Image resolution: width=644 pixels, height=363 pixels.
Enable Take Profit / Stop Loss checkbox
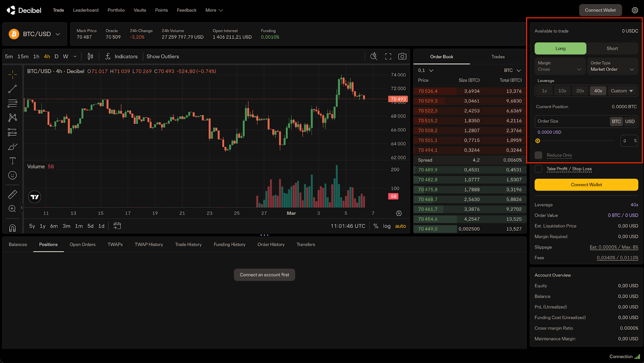538,169
